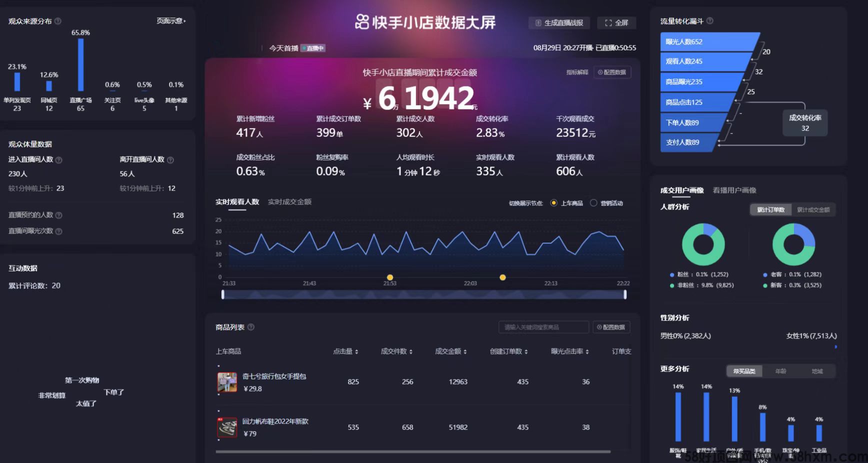Click the 累计评论数: 20 text
Screen dimensions: 868x463
pyautogui.click(x=34, y=286)
